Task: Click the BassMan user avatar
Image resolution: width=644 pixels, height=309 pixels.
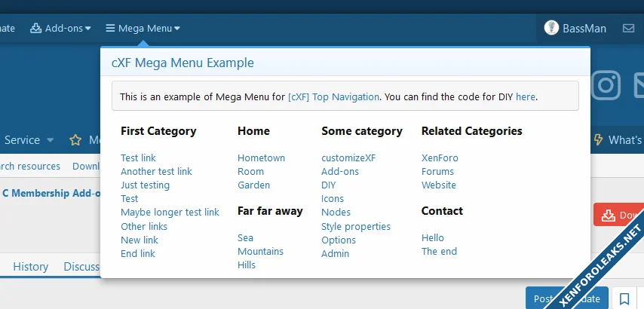Action: coord(551,29)
